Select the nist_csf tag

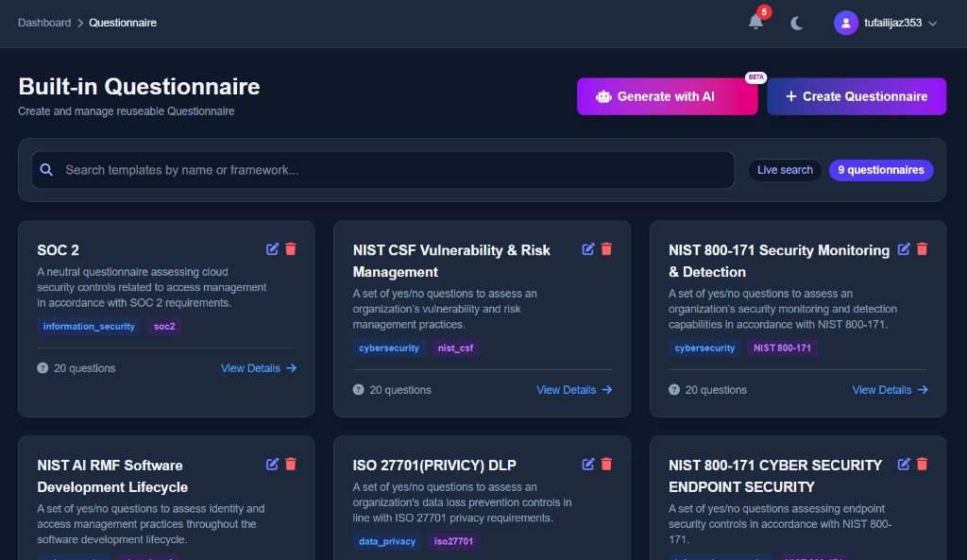(x=456, y=348)
